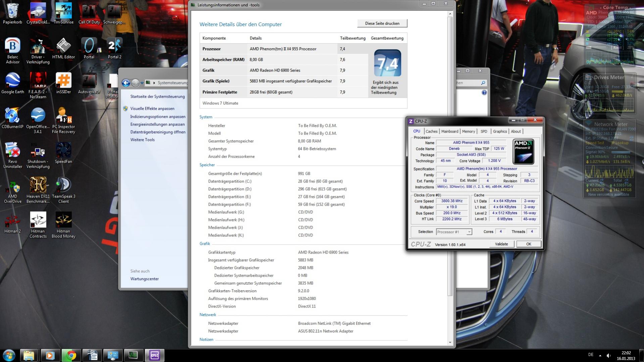Screen dimensions: 644x362
Task: Click the scroll down arrow of the details window
Action: click(x=450, y=343)
